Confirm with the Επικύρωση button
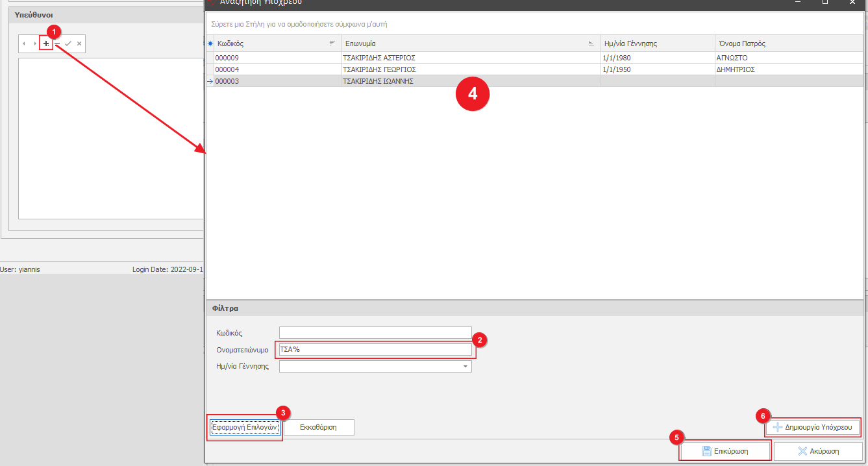 pyautogui.click(x=725, y=451)
